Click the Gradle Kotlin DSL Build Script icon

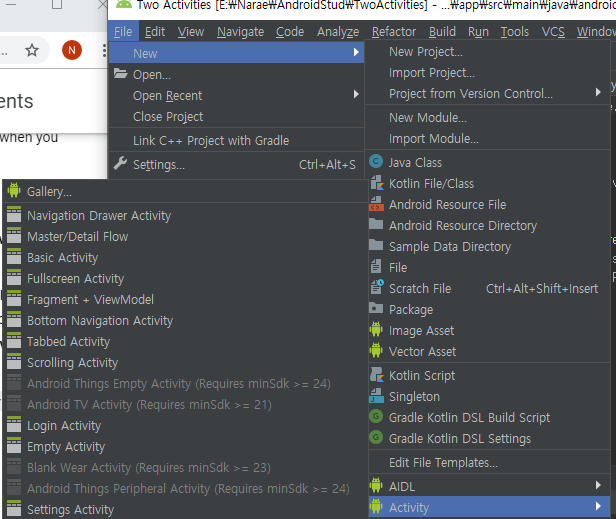click(x=376, y=416)
